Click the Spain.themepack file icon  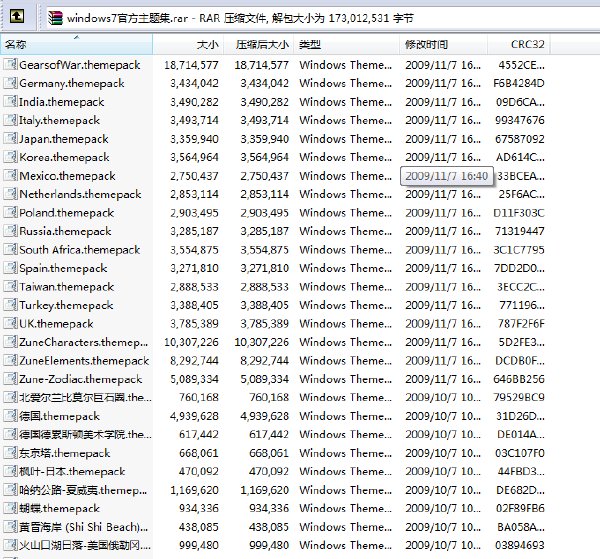(10, 267)
